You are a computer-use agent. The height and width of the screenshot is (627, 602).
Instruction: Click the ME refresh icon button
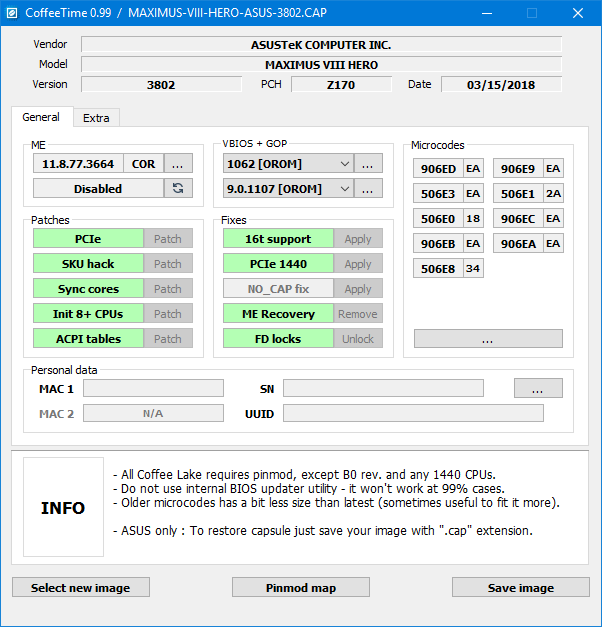[178, 188]
